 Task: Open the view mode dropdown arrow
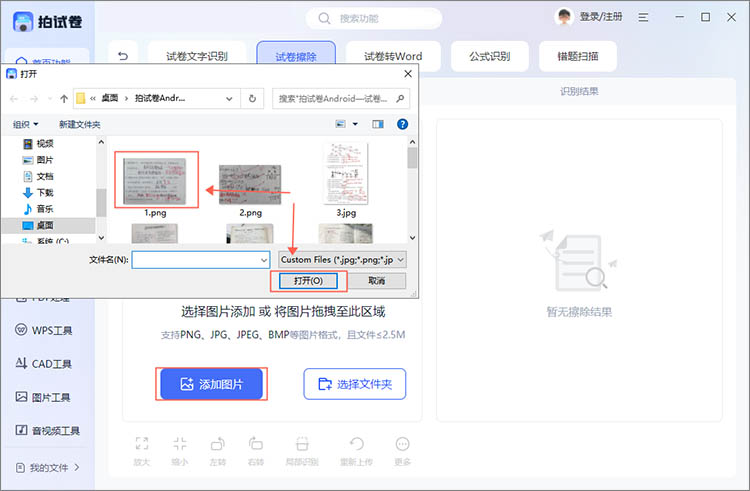pos(355,124)
